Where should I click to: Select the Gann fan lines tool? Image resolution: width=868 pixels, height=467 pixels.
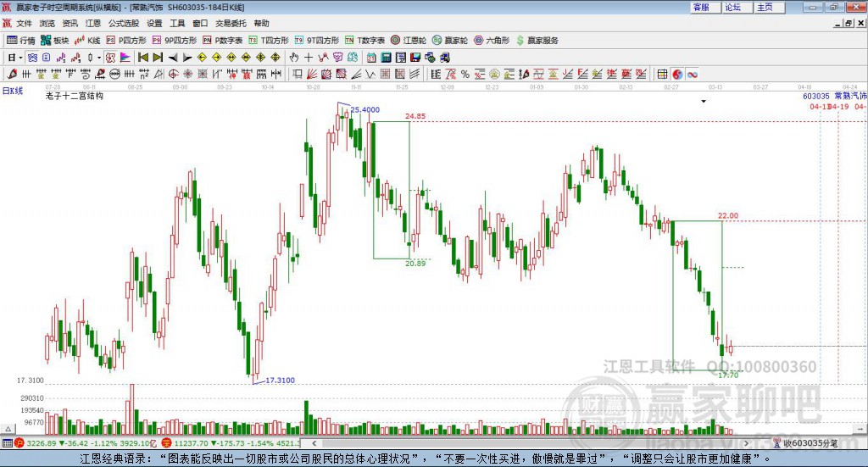coord(312,74)
